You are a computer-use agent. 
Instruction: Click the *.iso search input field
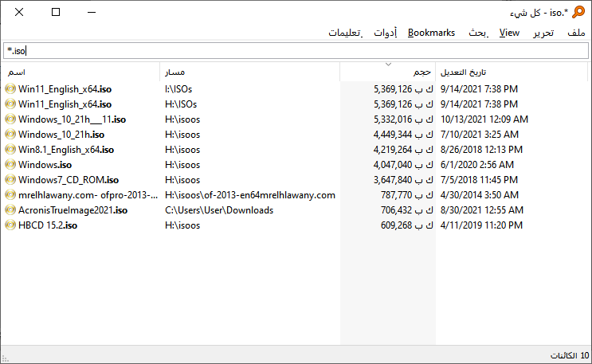pos(296,51)
